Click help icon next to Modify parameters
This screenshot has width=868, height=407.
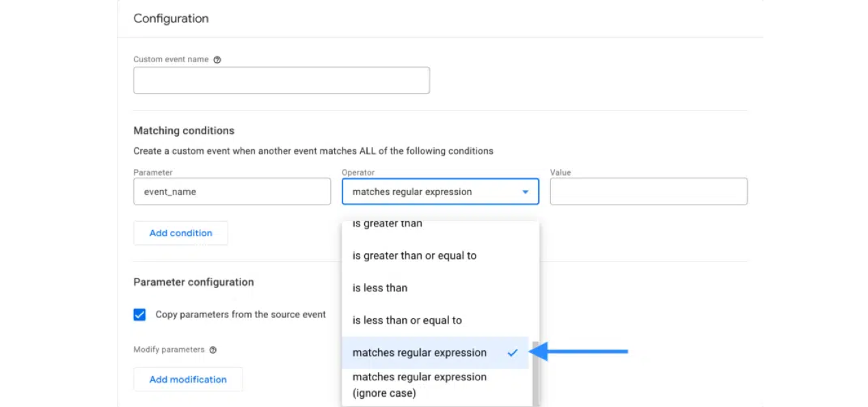click(x=213, y=350)
